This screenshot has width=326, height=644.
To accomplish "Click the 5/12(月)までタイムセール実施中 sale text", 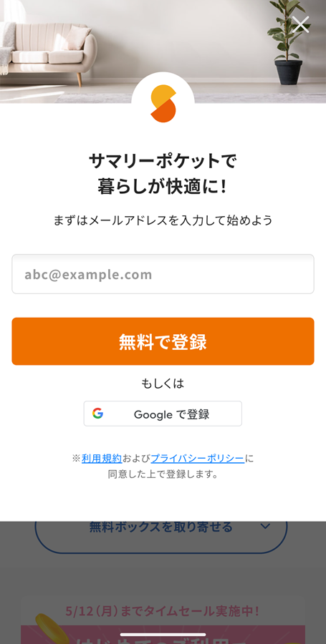I will click(x=163, y=611).
